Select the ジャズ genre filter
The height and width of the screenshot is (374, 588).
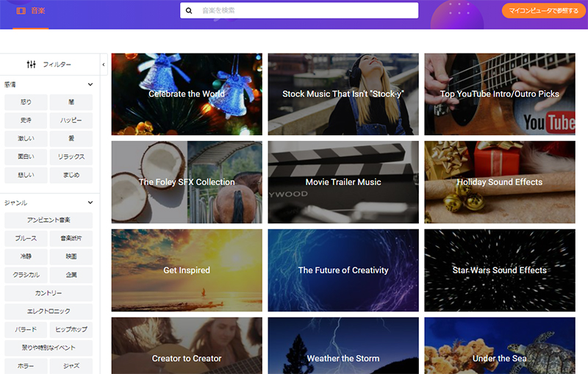tap(71, 366)
